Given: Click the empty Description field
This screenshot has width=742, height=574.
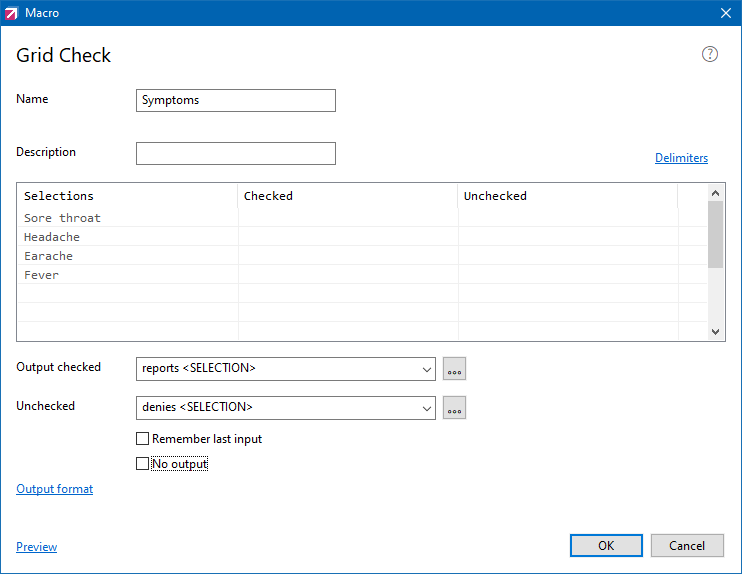Looking at the screenshot, I should [x=235, y=153].
